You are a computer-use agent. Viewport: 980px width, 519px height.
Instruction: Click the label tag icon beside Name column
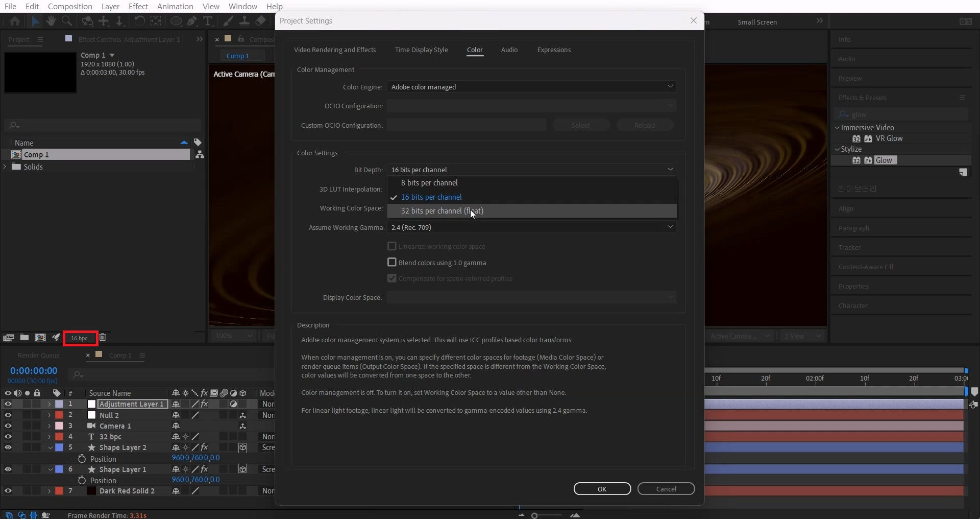[x=198, y=143]
